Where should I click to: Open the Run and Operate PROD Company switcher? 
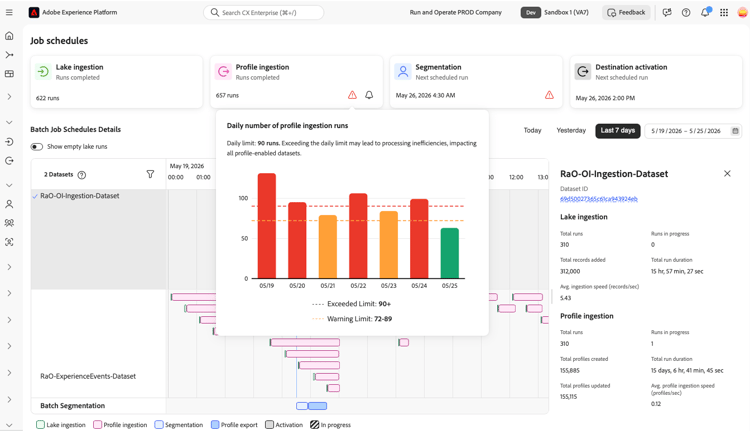coord(455,12)
